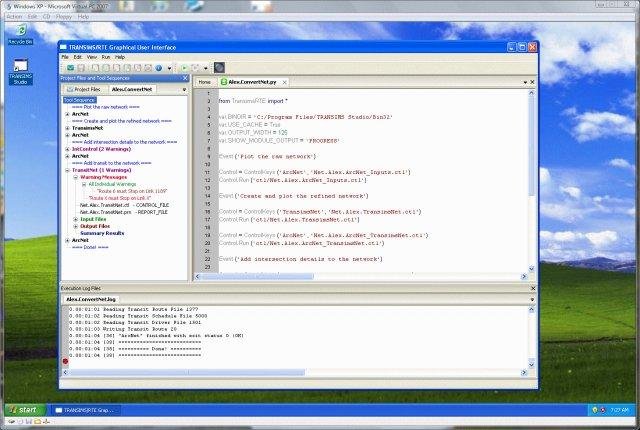Select the Net.Alex.TransitNet.prn REPORT_FILE row
The image size is (640, 430).
(x=124, y=212)
